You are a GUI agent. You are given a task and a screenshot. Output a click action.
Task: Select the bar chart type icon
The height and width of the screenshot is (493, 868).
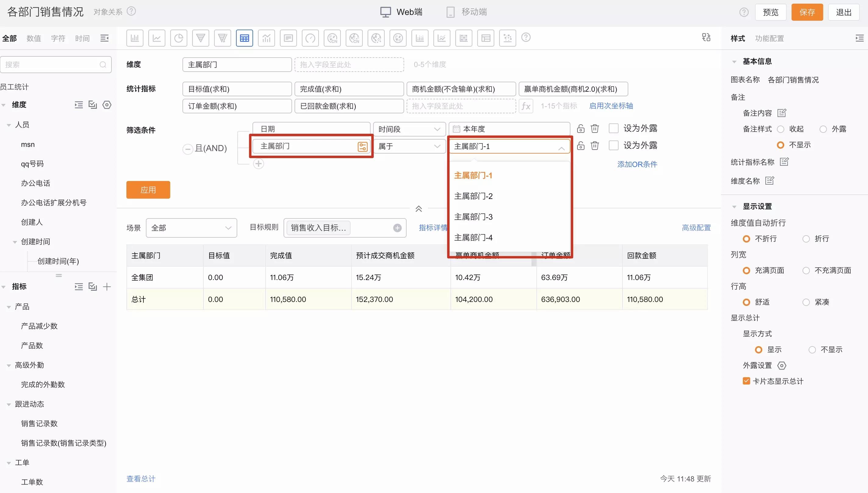click(x=135, y=38)
